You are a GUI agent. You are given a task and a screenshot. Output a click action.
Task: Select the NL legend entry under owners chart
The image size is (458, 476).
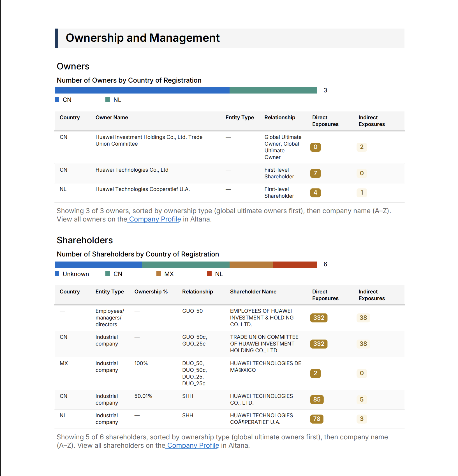coord(113,100)
